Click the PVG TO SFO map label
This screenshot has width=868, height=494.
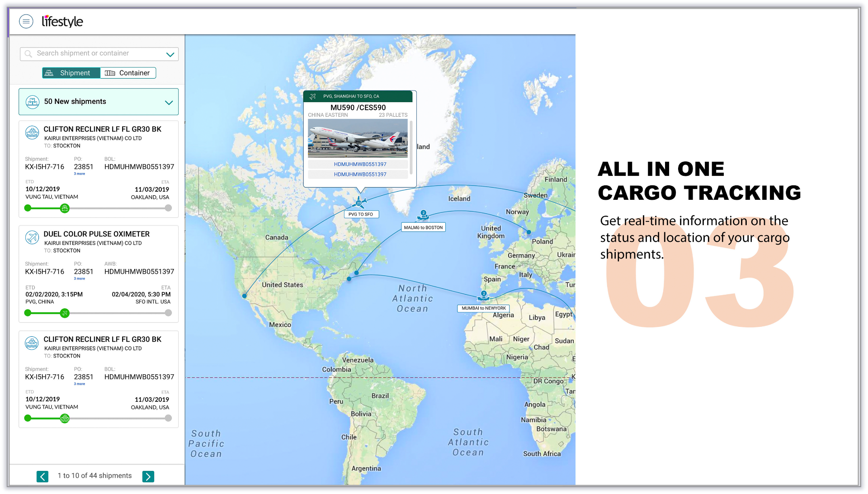tap(361, 214)
